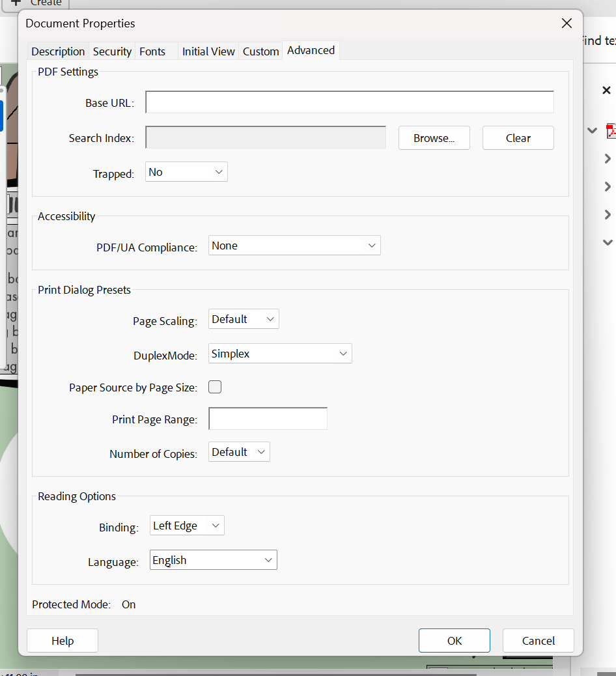Click inside the Base URL field
This screenshot has height=676, width=616.
pos(349,102)
